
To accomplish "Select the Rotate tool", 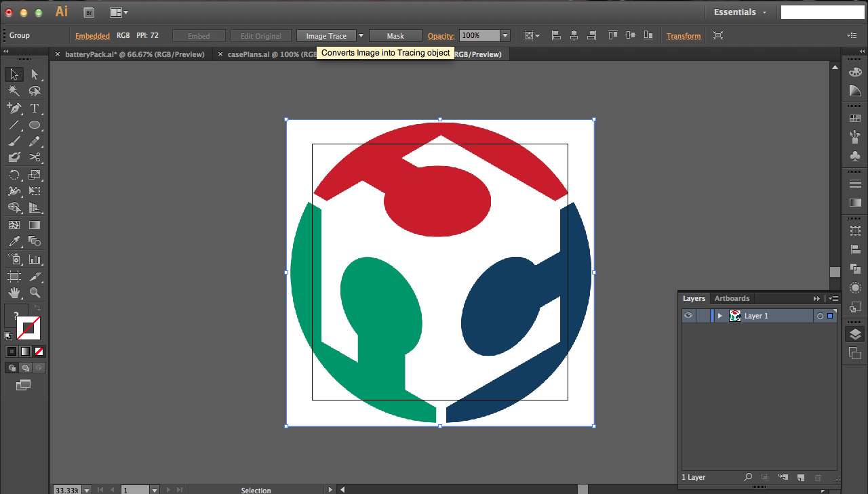I will pyautogui.click(x=14, y=175).
